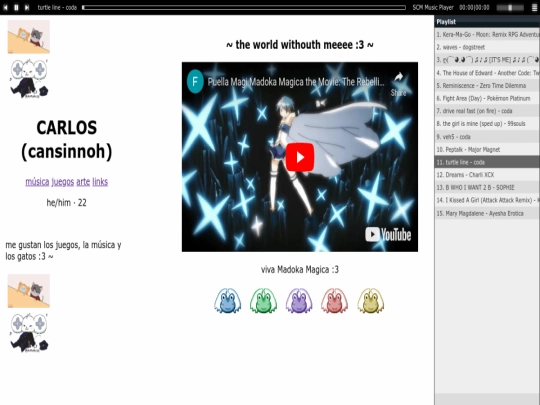Click the purple frog icon
Image resolution: width=540 pixels, height=405 pixels.
point(299,301)
